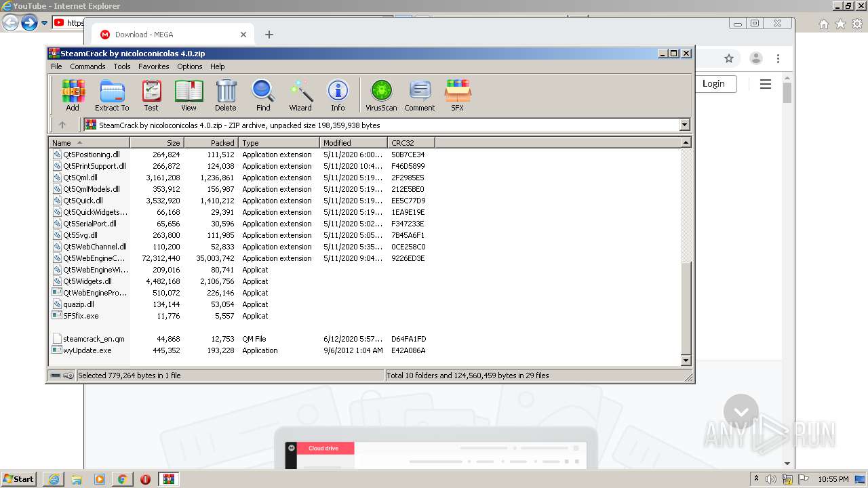This screenshot has height=488, width=868.
Task: Open the browser three-dot menu
Action: [778, 58]
